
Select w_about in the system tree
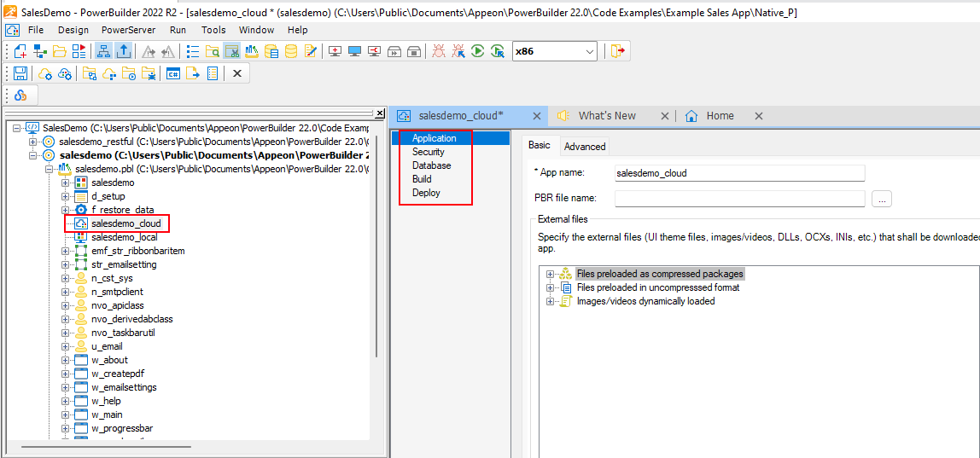pos(109,360)
